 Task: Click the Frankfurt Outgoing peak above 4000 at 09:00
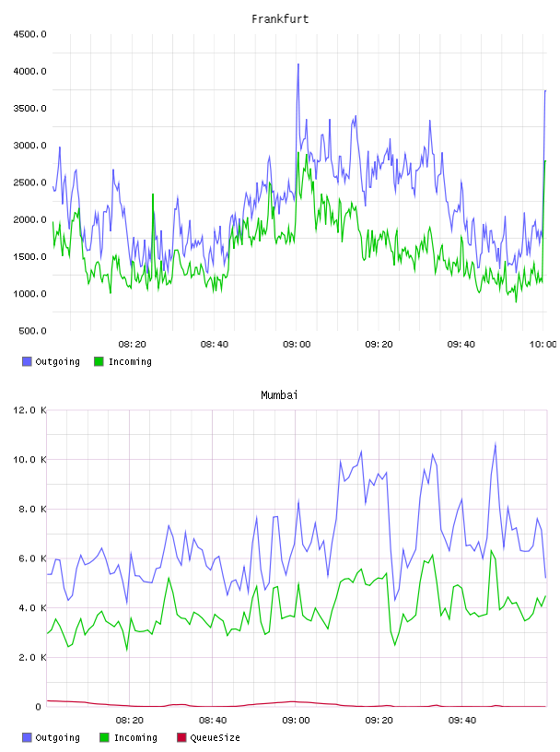[x=298, y=65]
